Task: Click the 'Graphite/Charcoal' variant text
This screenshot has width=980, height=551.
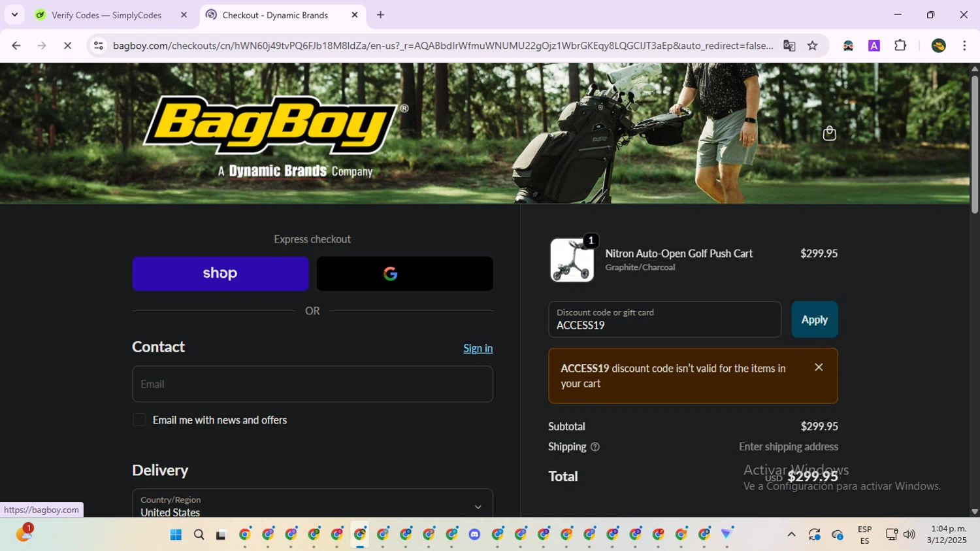Action: pyautogui.click(x=640, y=267)
